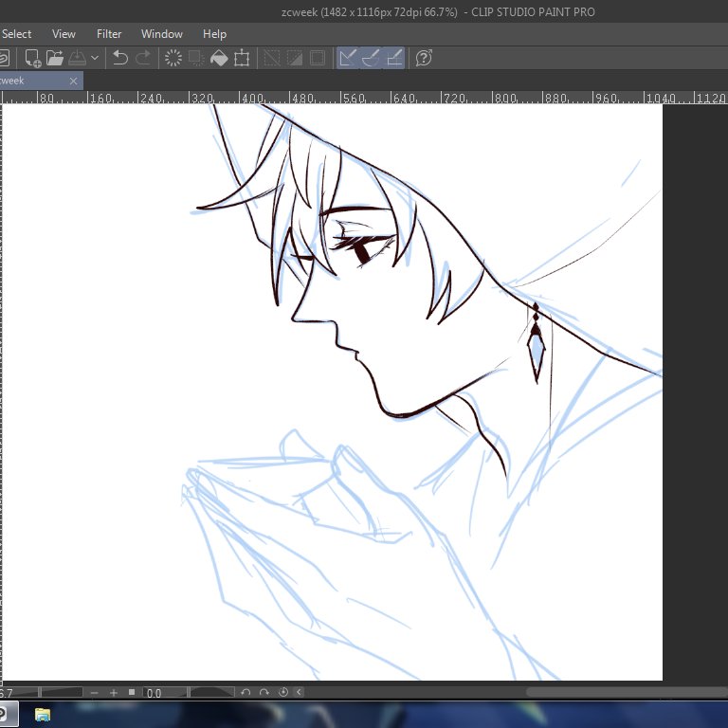Undo the last action
The height and width of the screenshot is (728, 728).
tap(120, 58)
